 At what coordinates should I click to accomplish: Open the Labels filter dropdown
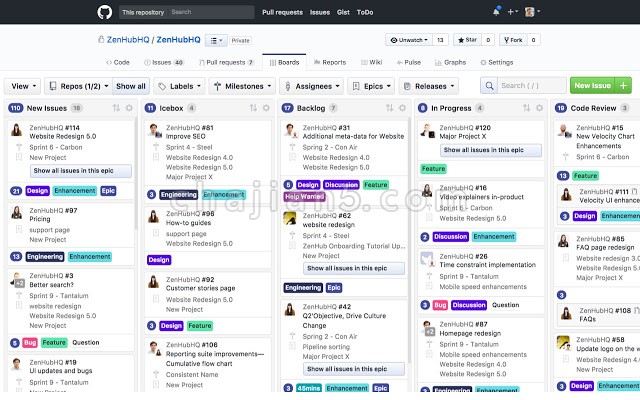tap(179, 86)
